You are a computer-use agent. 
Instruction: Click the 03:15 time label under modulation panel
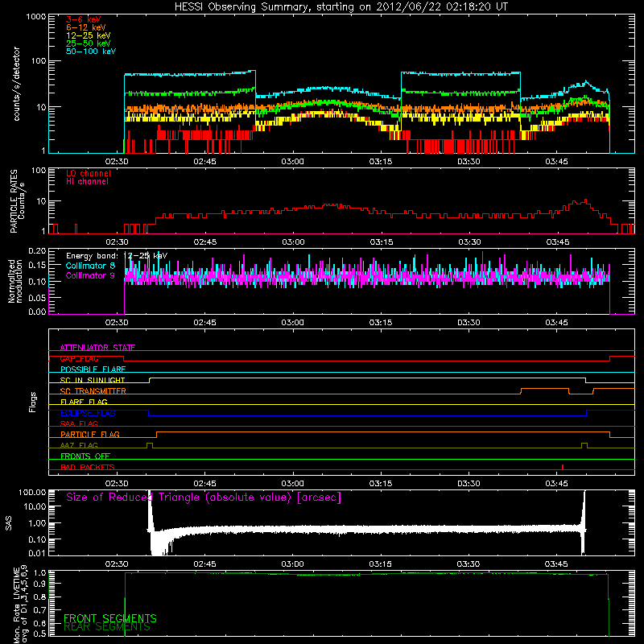pyautogui.click(x=381, y=323)
